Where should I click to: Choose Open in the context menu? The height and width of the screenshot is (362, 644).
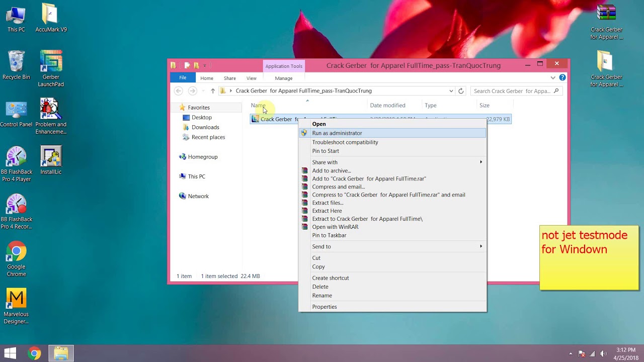click(392, 124)
